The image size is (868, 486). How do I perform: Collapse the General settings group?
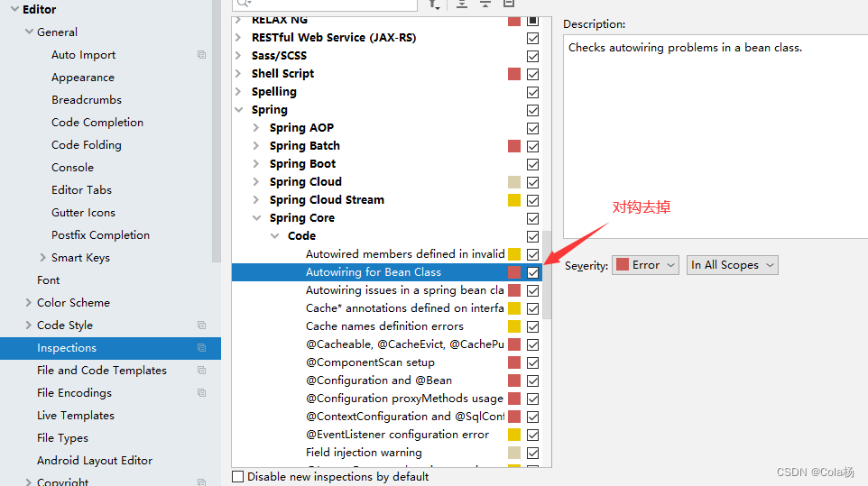click(30, 32)
